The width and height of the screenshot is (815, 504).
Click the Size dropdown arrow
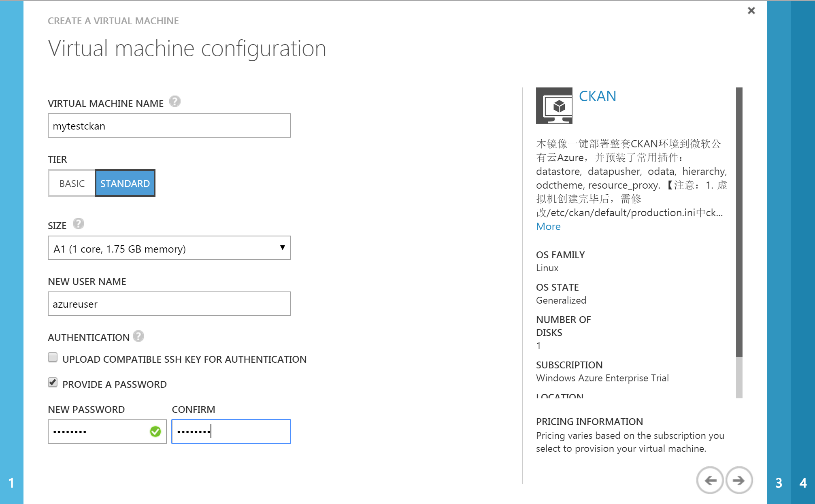pos(282,248)
